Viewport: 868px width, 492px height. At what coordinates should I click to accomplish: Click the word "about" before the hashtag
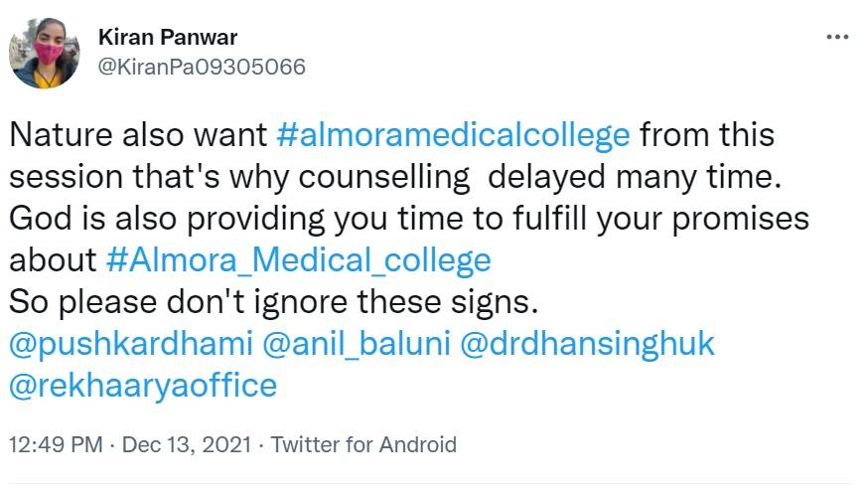click(x=52, y=260)
